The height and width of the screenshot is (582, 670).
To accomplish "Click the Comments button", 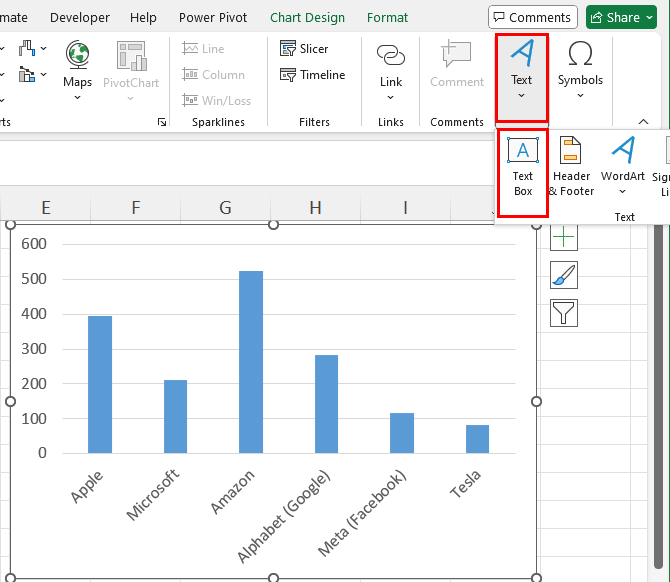I will [533, 18].
